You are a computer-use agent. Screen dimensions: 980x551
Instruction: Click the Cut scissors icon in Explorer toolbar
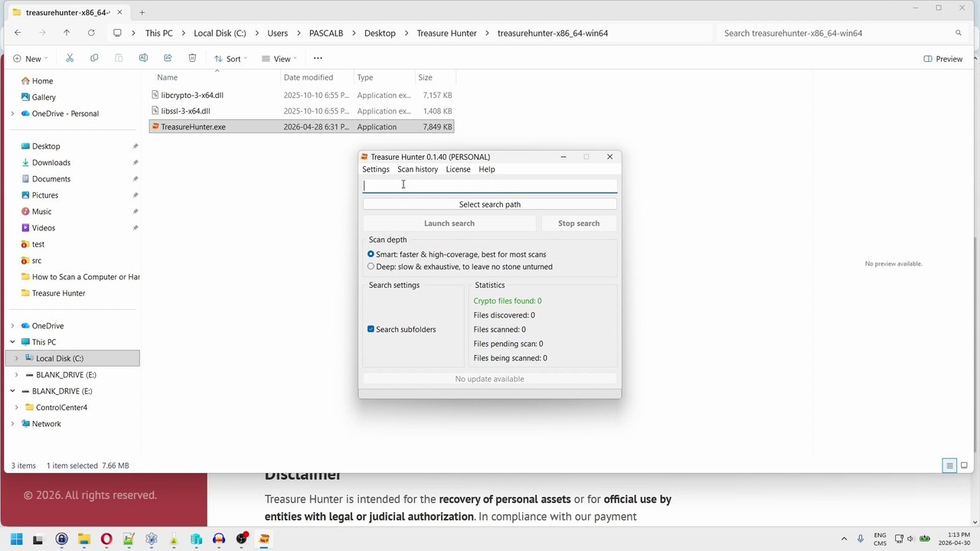click(x=70, y=58)
